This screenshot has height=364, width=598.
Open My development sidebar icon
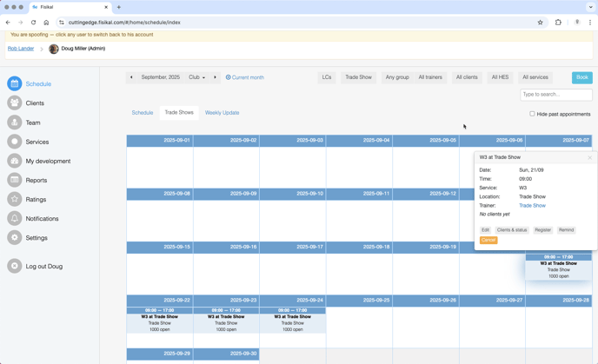coord(15,161)
